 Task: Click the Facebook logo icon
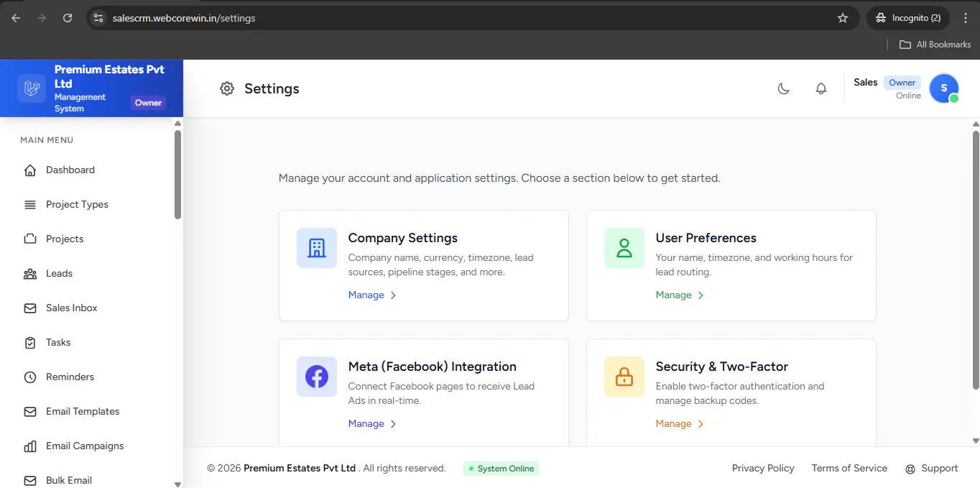[x=317, y=377]
